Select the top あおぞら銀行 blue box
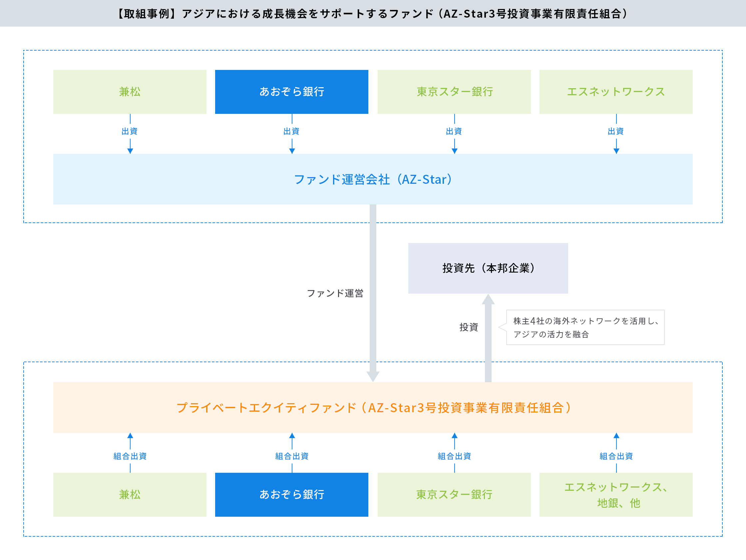The height and width of the screenshot is (560, 746). click(x=292, y=92)
